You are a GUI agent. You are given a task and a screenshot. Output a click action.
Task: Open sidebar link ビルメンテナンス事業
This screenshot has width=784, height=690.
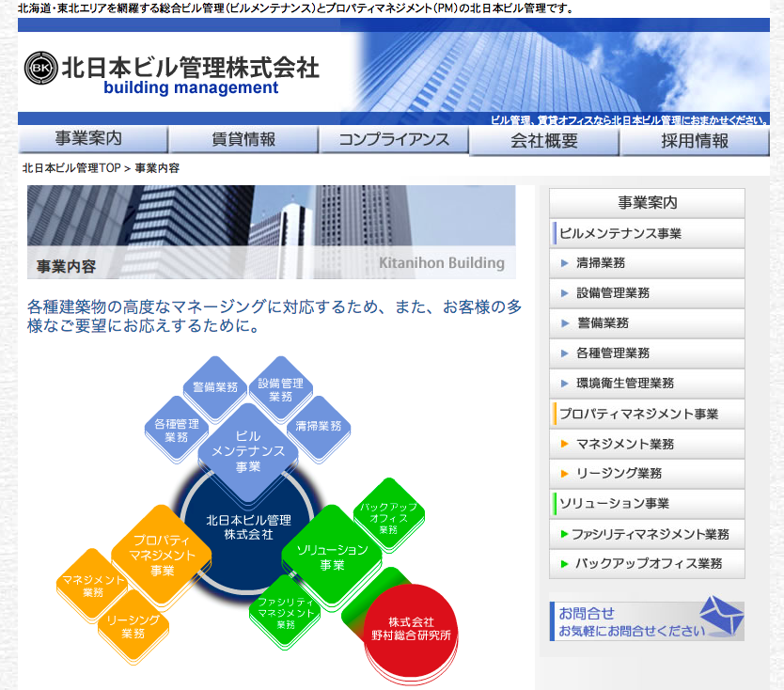[647, 233]
